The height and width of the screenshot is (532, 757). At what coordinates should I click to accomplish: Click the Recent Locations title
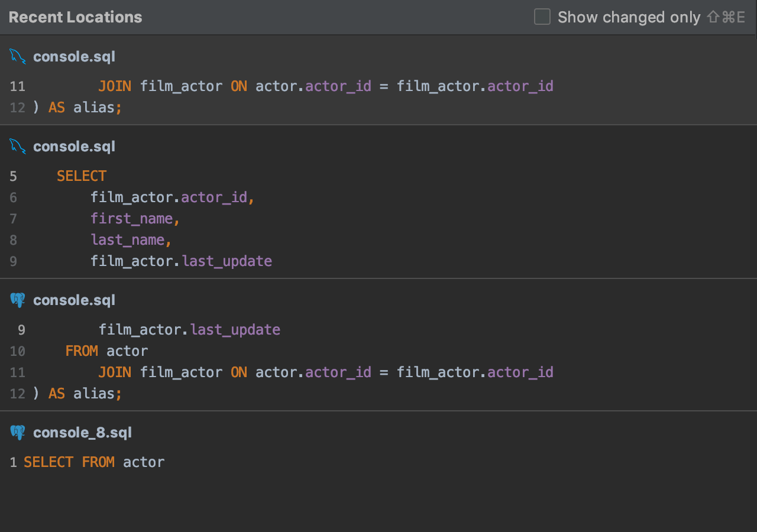[x=75, y=17]
